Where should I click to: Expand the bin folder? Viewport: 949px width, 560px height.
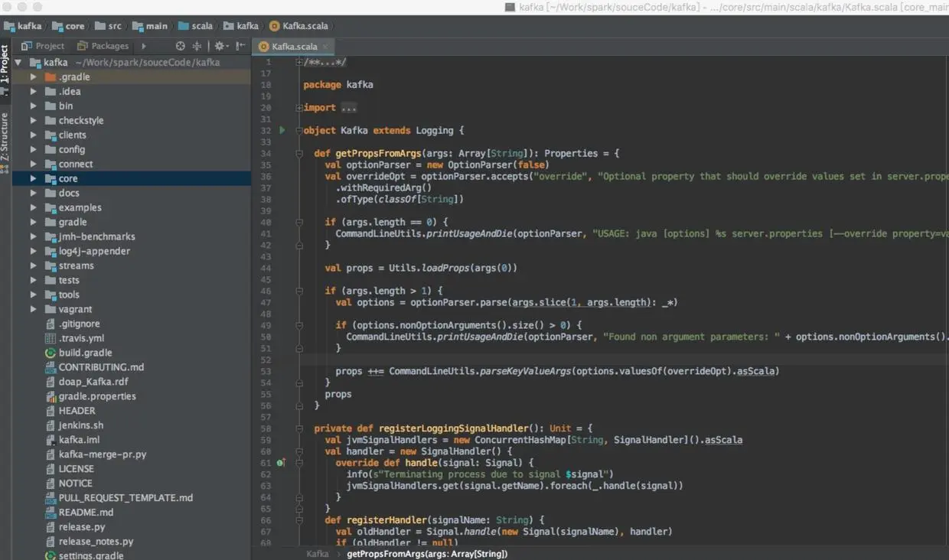pos(33,106)
